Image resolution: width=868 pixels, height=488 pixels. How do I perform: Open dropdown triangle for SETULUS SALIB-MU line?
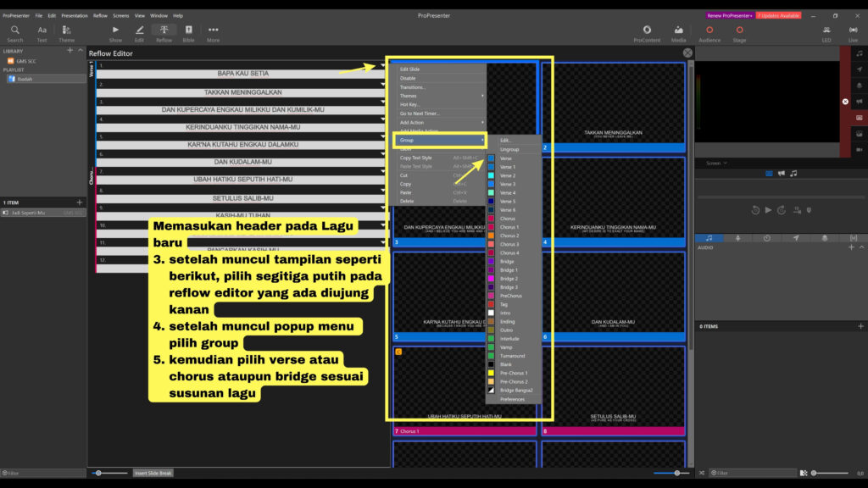pos(382,191)
